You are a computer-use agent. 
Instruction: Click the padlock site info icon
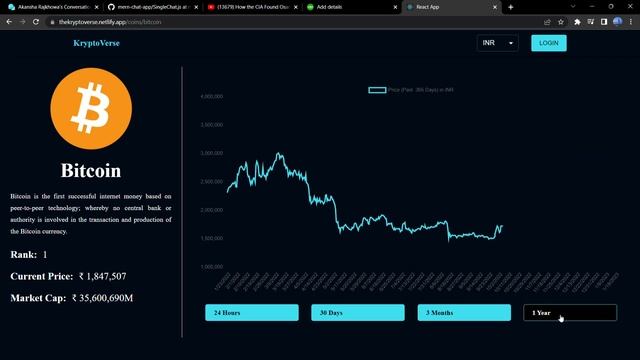[x=52, y=22]
